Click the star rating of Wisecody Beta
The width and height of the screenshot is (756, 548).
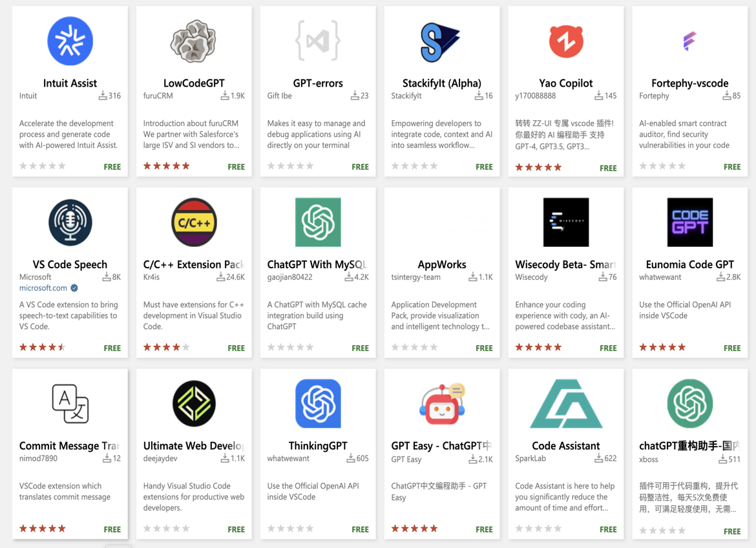[538, 347]
